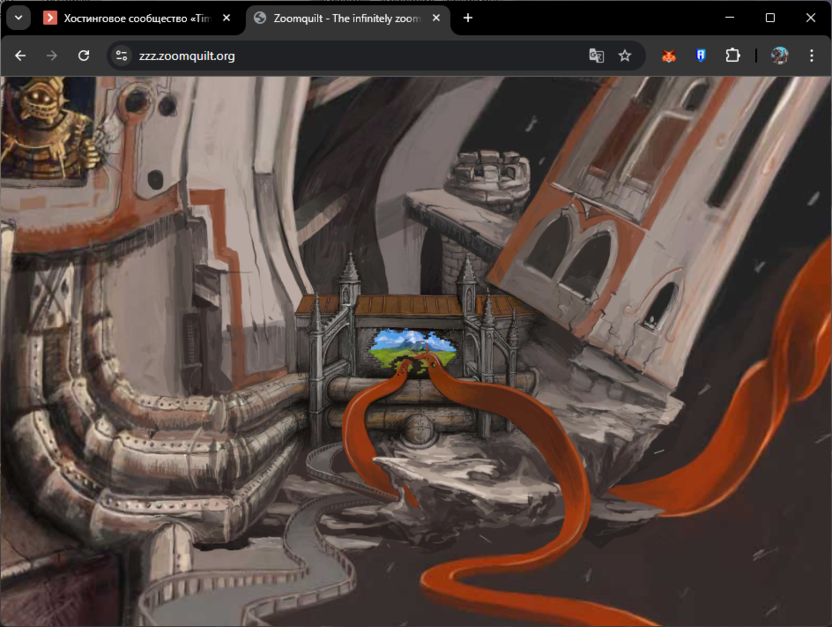Bookmark this page with the star
Viewport: 832px width, 627px height.
(x=625, y=56)
